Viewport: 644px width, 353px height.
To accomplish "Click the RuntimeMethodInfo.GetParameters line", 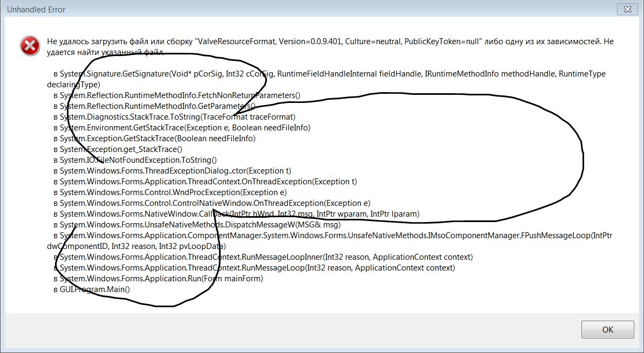I will pos(154,106).
